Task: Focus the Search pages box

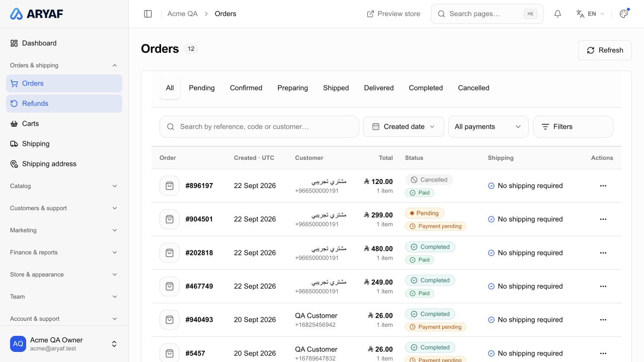Action: 487,14
